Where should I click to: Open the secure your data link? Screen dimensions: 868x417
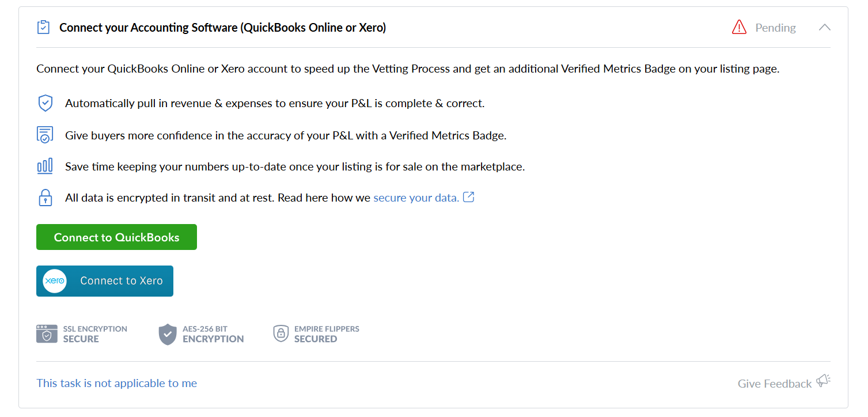coord(416,198)
